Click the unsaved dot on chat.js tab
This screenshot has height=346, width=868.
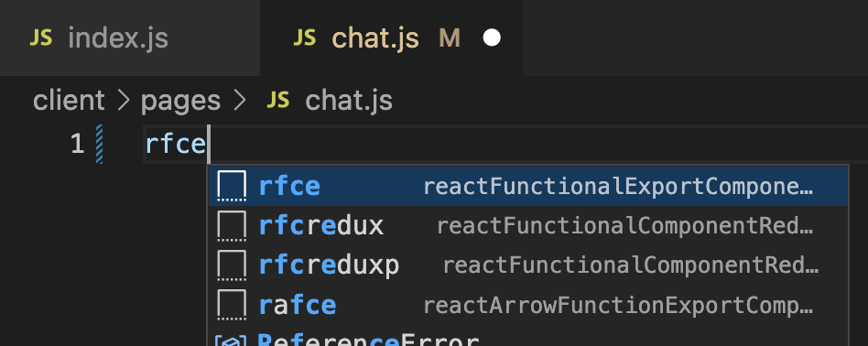(492, 38)
